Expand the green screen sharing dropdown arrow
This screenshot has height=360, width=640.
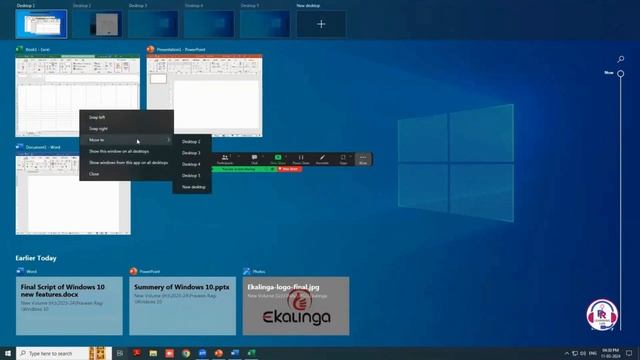click(272, 169)
